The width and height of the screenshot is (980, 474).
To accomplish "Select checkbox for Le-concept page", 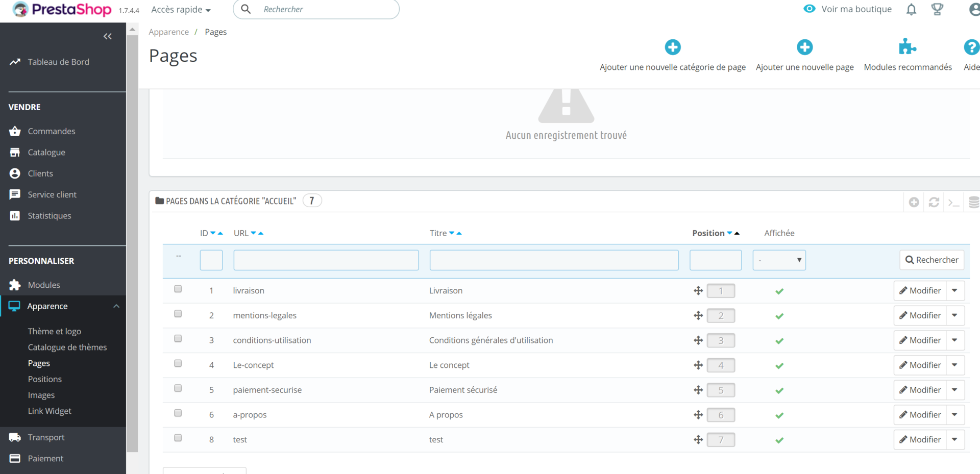I will tap(178, 363).
